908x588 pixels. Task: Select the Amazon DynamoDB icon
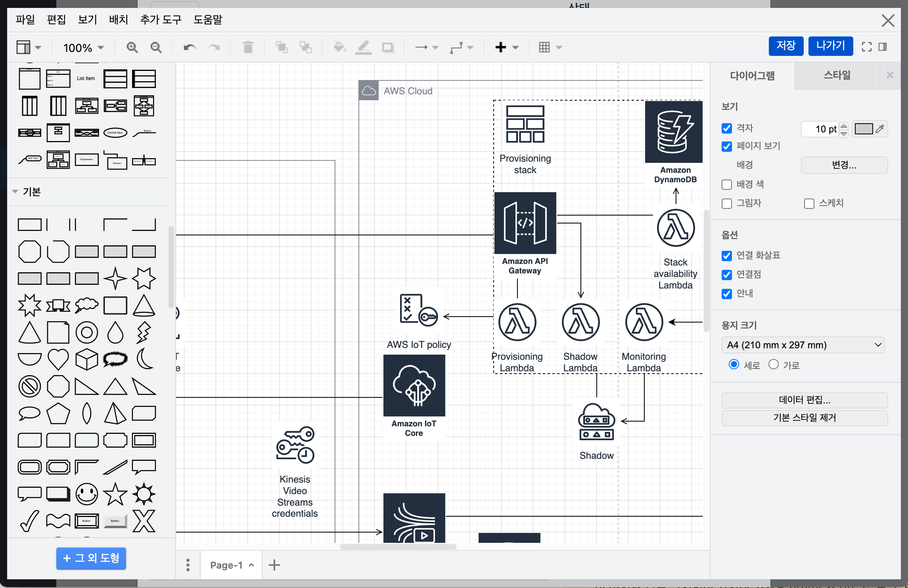(674, 132)
